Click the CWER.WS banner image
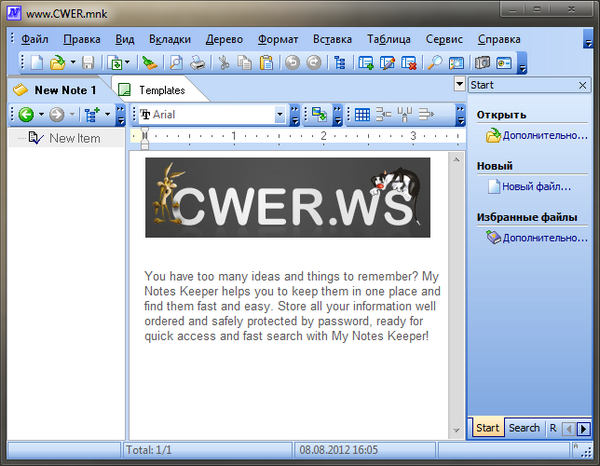 287,197
